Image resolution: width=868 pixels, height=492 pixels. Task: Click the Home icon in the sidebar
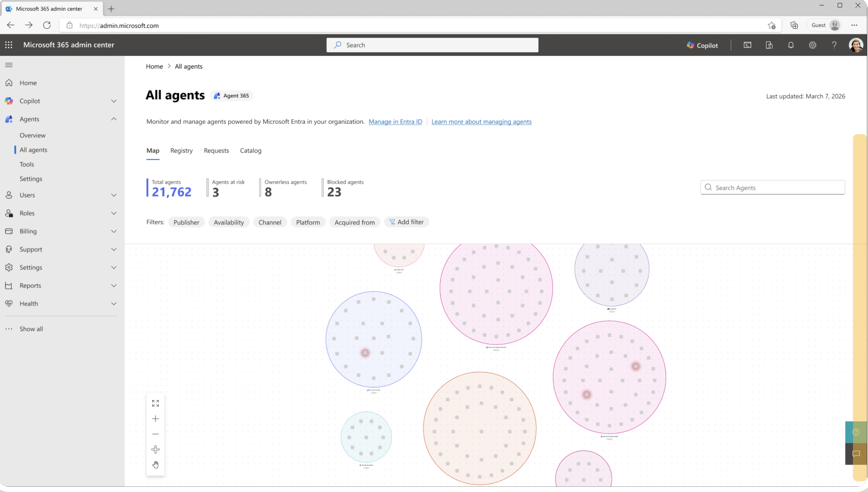point(9,83)
